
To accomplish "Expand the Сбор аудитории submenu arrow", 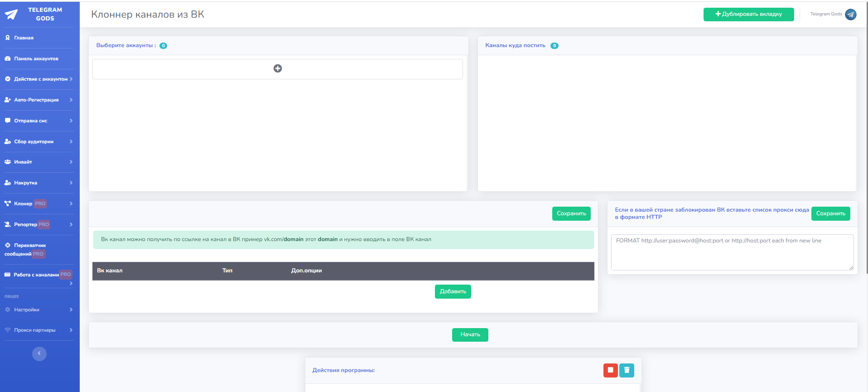I will coord(71,141).
